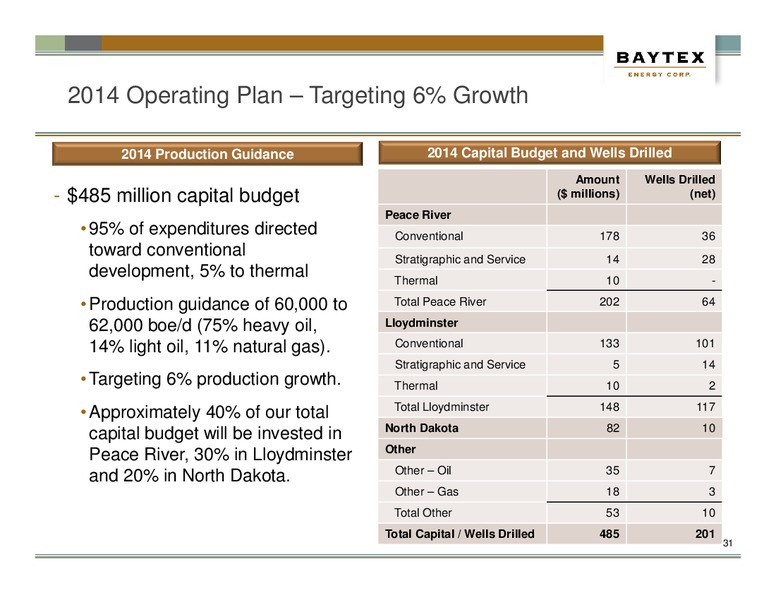Click Other – Oil amount 35
This screenshot has width=776, height=600.
click(x=613, y=471)
